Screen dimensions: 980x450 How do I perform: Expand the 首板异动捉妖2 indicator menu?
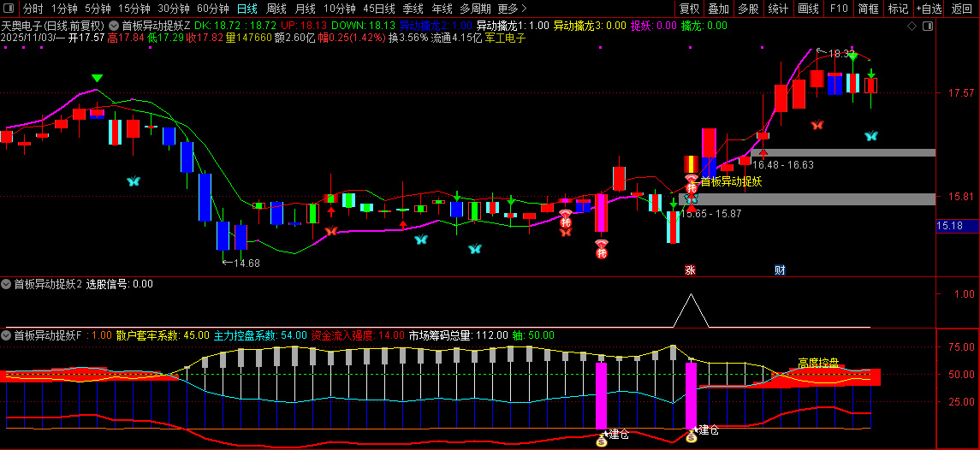[x=6, y=284]
